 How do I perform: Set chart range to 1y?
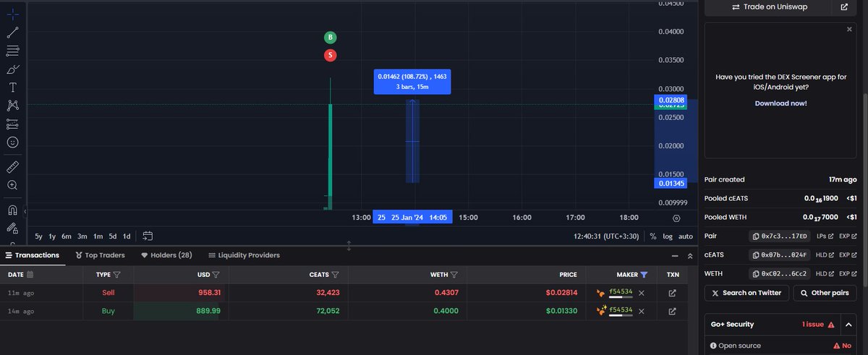coord(52,236)
